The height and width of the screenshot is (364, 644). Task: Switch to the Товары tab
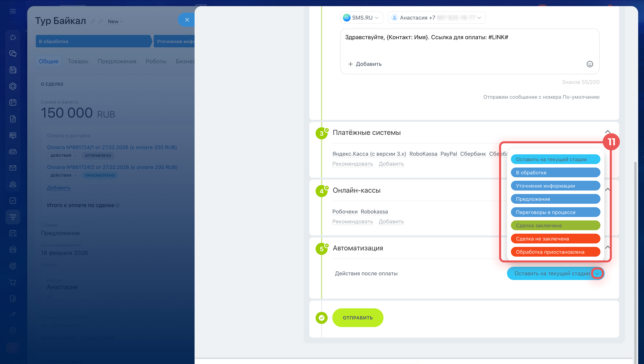(78, 61)
